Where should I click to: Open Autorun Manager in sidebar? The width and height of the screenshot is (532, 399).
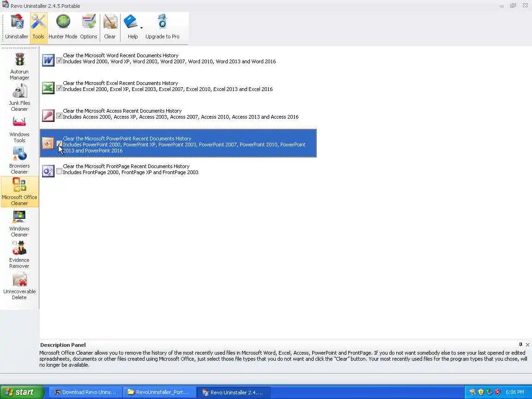coord(19,66)
